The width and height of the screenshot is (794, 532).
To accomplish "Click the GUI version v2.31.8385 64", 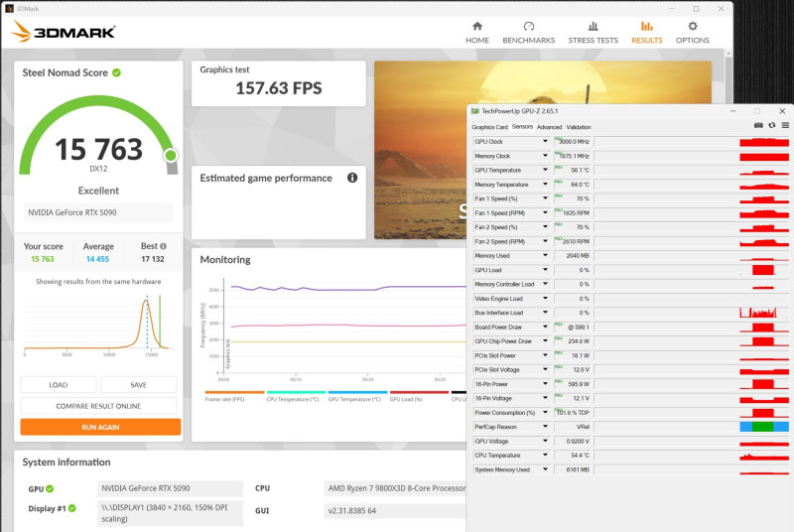I will tap(395, 511).
